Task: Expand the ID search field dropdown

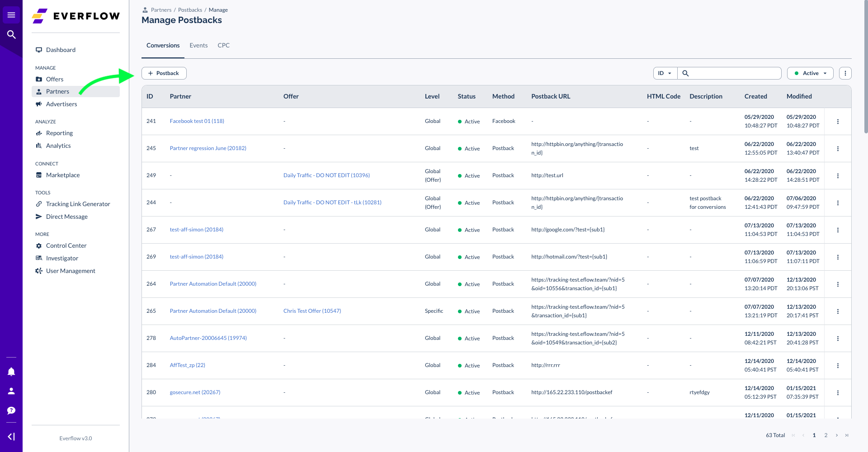Action: pyautogui.click(x=665, y=73)
